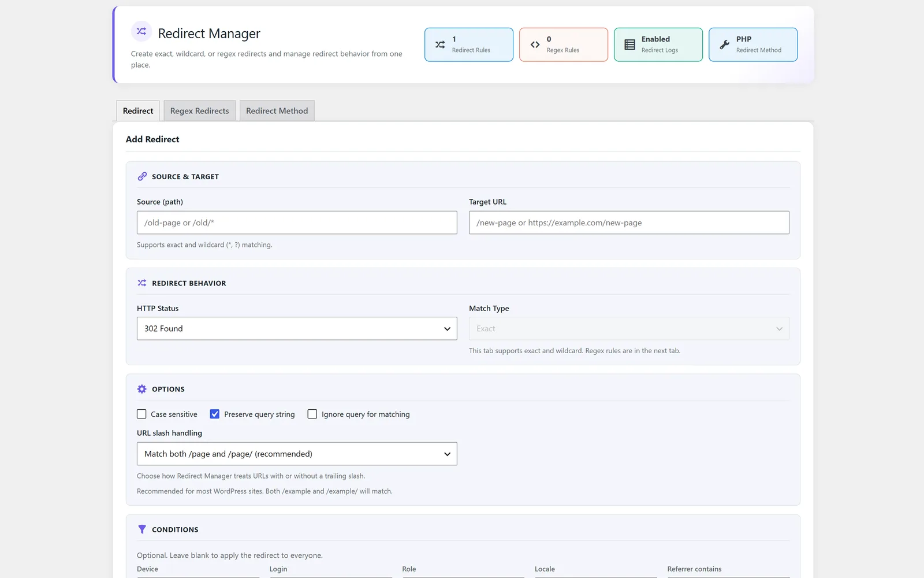The height and width of the screenshot is (578, 924).
Task: Open the HTTP Status dropdown
Action: tap(297, 328)
